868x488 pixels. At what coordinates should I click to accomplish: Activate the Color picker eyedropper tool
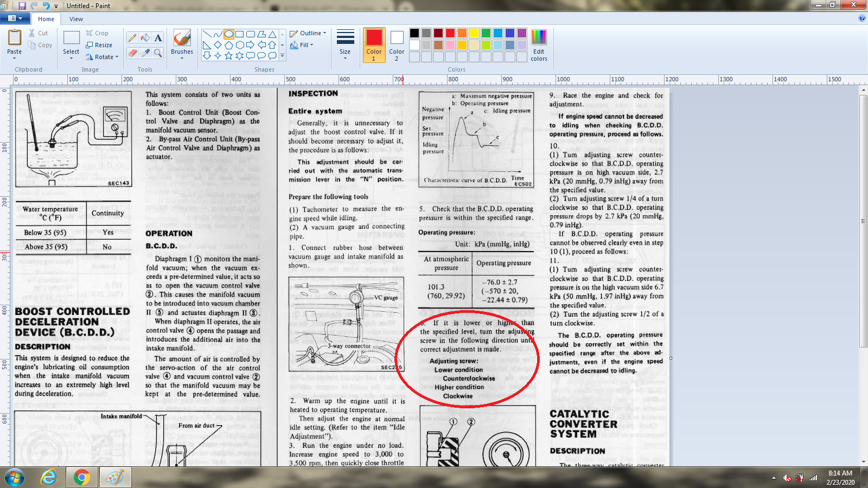coord(145,53)
